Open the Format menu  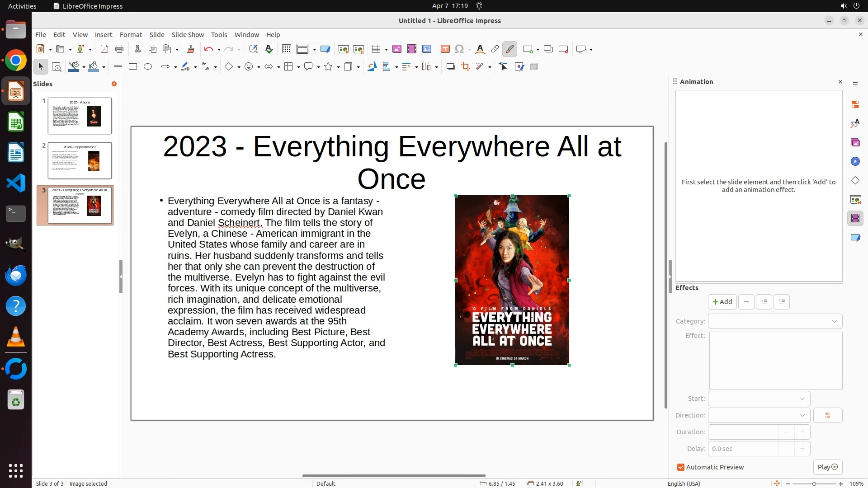(x=131, y=35)
